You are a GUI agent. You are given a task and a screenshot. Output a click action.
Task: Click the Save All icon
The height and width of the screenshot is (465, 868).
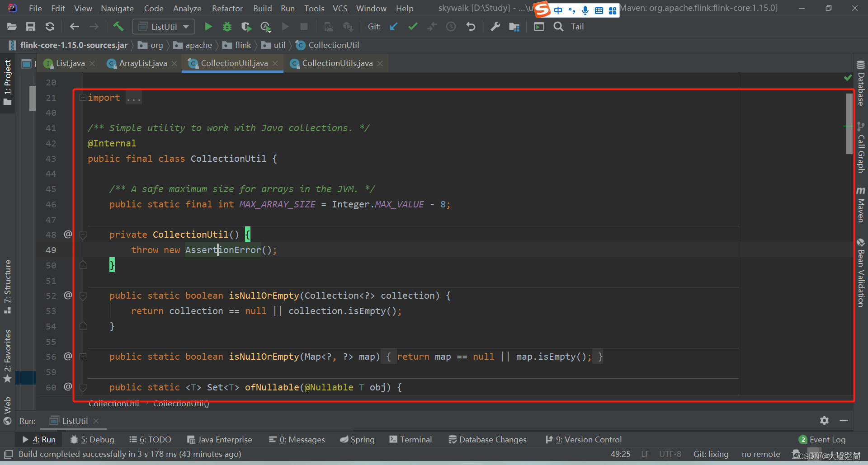(x=30, y=27)
